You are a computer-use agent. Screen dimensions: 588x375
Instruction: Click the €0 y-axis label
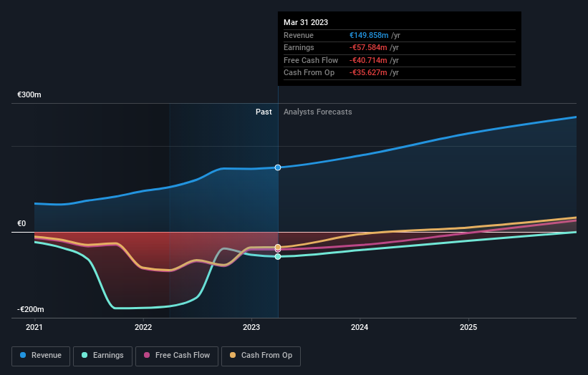[x=21, y=224]
